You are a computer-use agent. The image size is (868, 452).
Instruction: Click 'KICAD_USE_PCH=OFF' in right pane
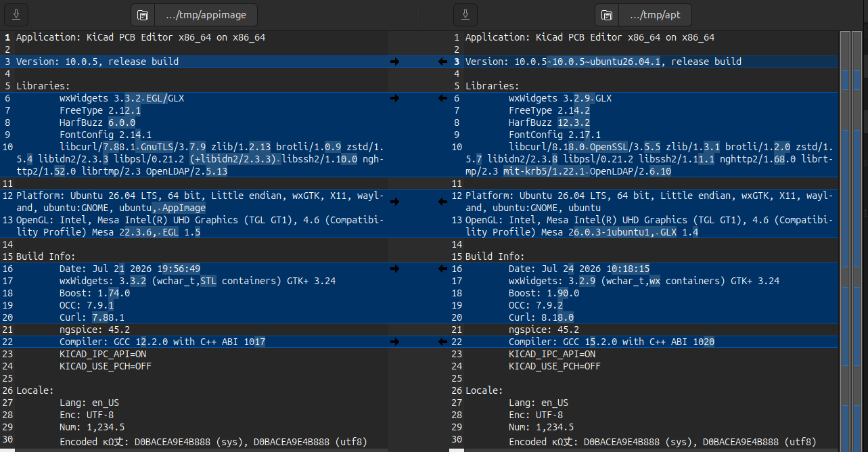tap(555, 366)
